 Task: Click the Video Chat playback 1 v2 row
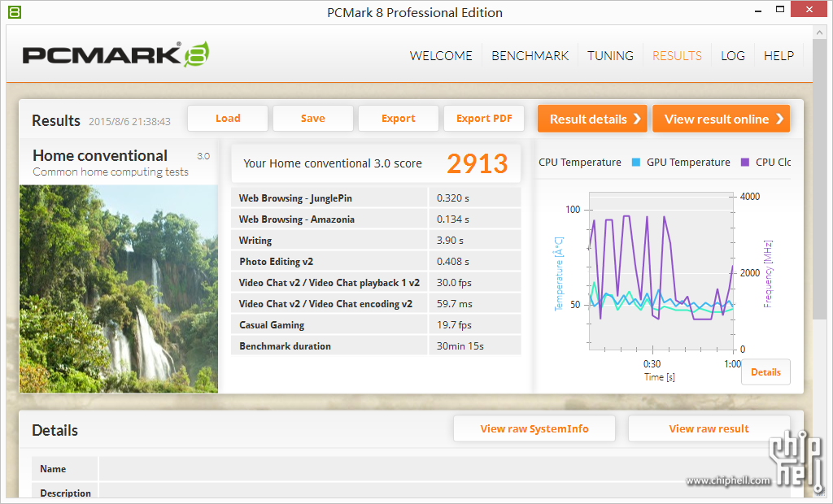376,283
